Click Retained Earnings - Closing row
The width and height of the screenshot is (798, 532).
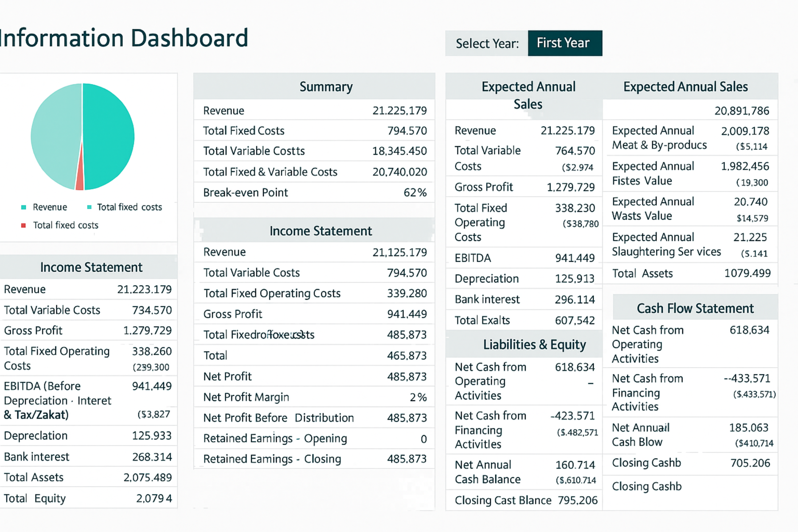pos(314,459)
